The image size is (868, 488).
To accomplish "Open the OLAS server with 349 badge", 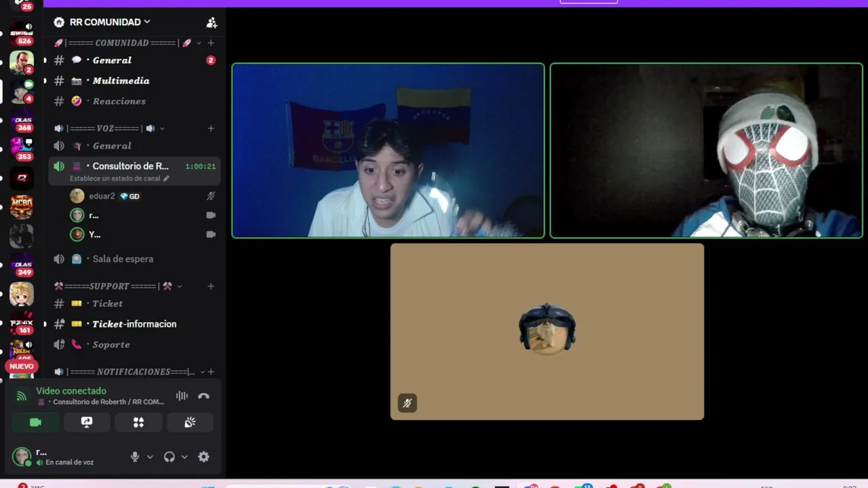I will click(x=22, y=266).
